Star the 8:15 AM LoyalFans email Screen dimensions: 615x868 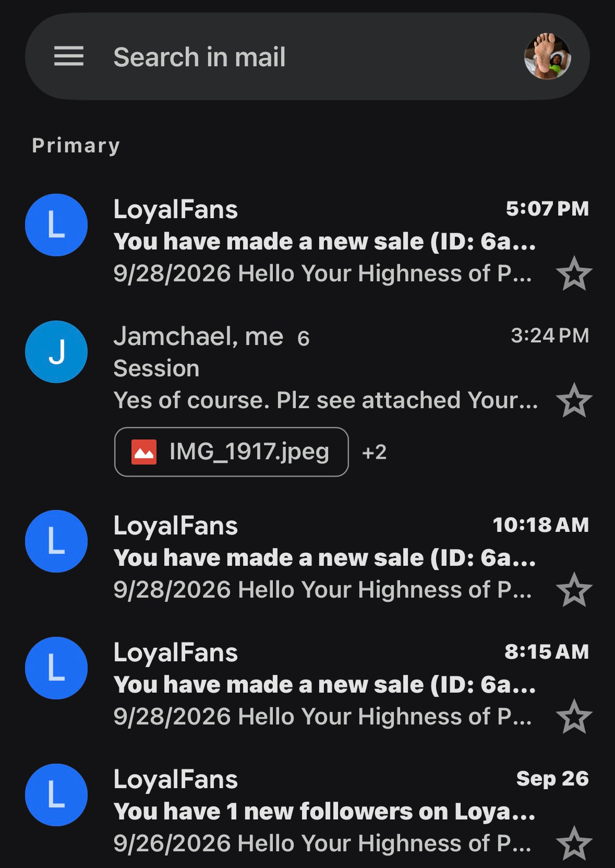click(x=574, y=717)
